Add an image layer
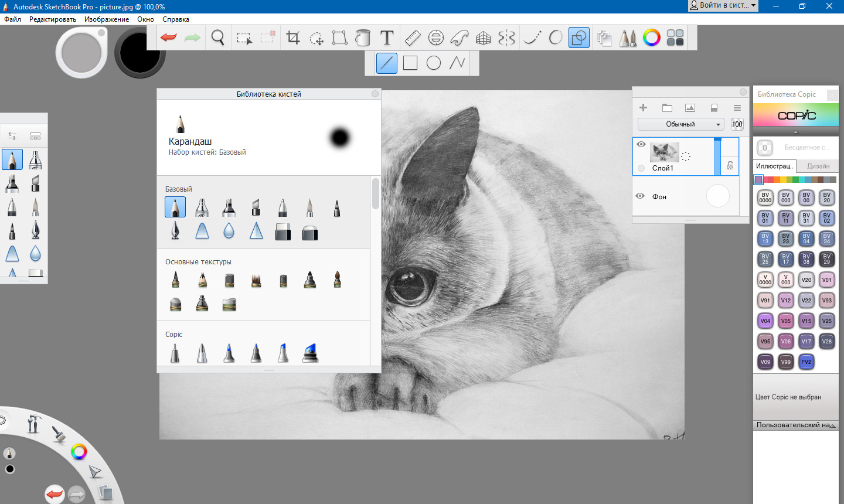Screen dimensions: 844x504 (690, 108)
